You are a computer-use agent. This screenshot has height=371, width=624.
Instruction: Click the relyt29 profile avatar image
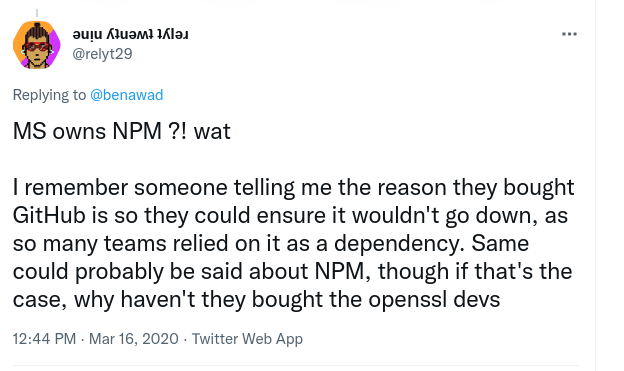(x=37, y=45)
